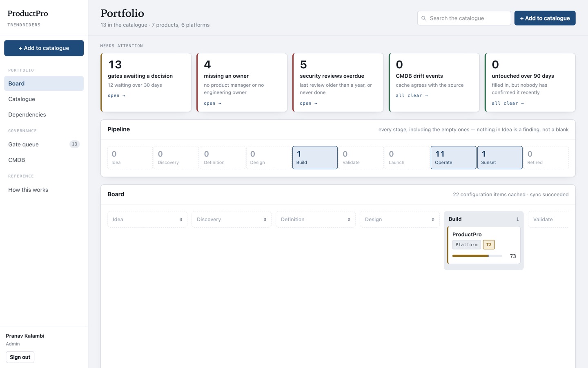
Task: Click the Design board column header
Action: tap(400, 220)
